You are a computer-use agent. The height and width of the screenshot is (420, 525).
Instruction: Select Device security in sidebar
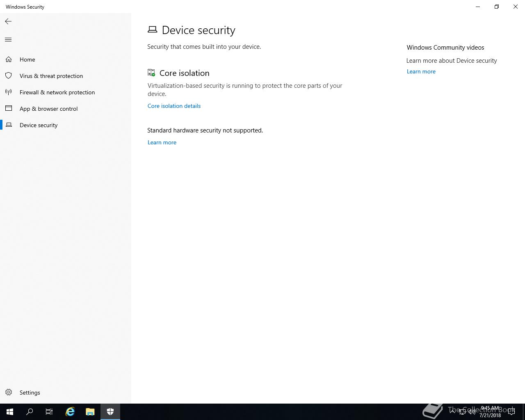coord(66,125)
